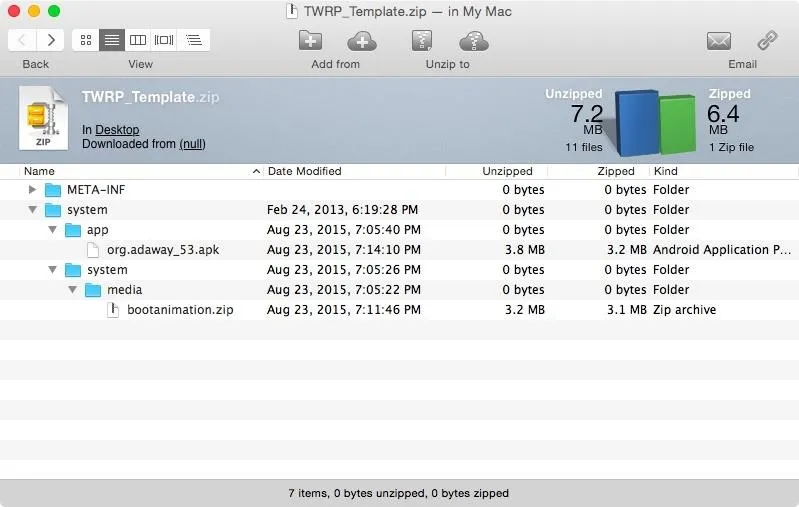Image resolution: width=799 pixels, height=507 pixels.
Task: Click the Zip archive kind cell
Action: coord(684,310)
